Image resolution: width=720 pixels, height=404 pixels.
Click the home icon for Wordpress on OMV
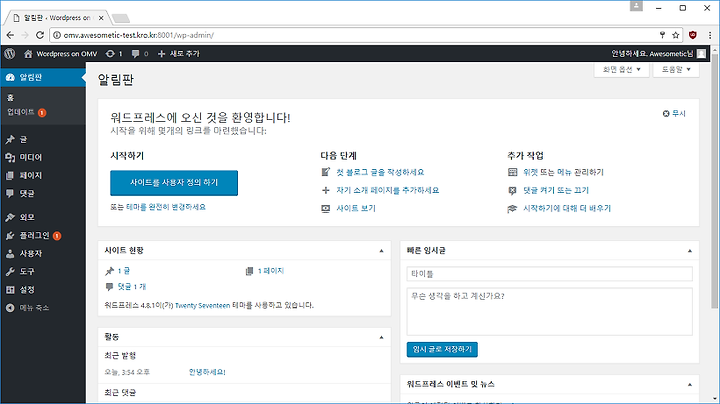tap(28, 54)
